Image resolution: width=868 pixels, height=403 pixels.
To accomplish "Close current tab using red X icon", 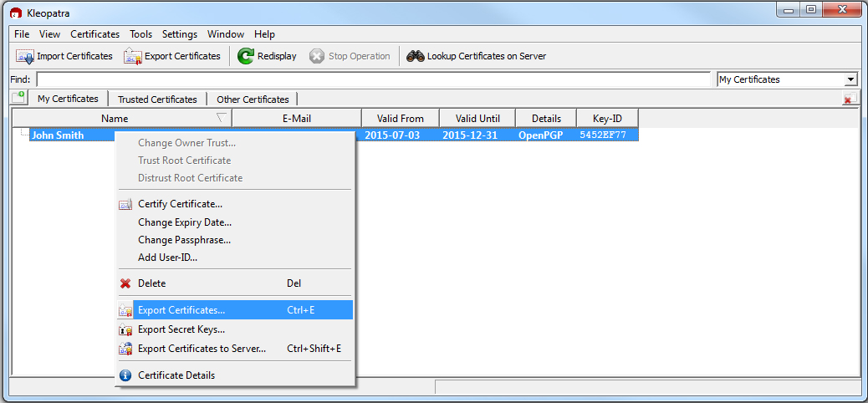I will [850, 99].
